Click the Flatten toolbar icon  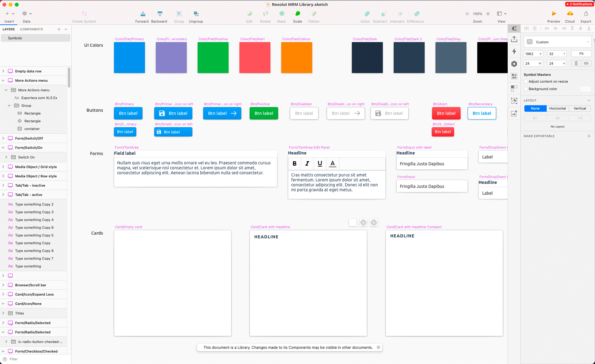click(x=314, y=14)
